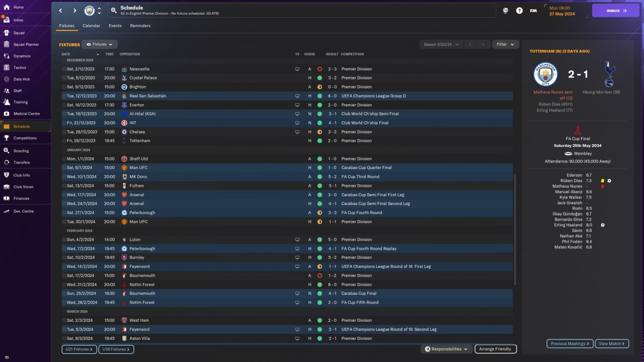Open the Previous Meetings button
This screenshot has width=644, height=362.
pos(570,344)
